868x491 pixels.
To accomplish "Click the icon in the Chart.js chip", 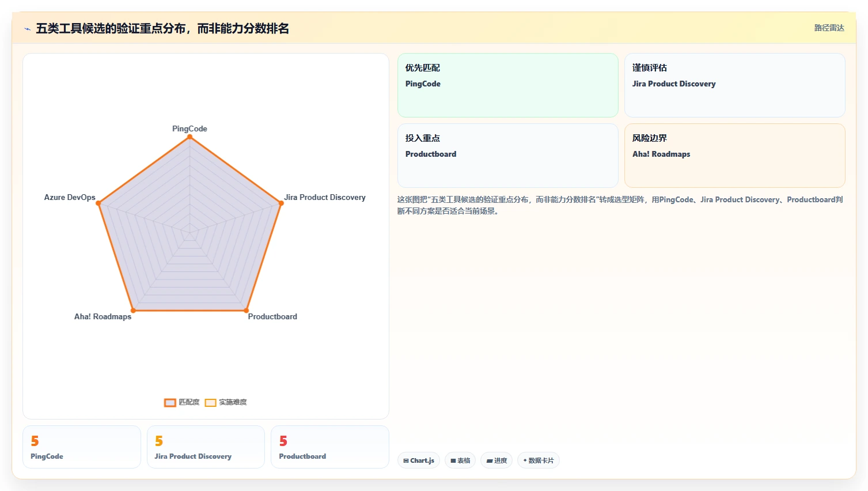I will point(406,461).
